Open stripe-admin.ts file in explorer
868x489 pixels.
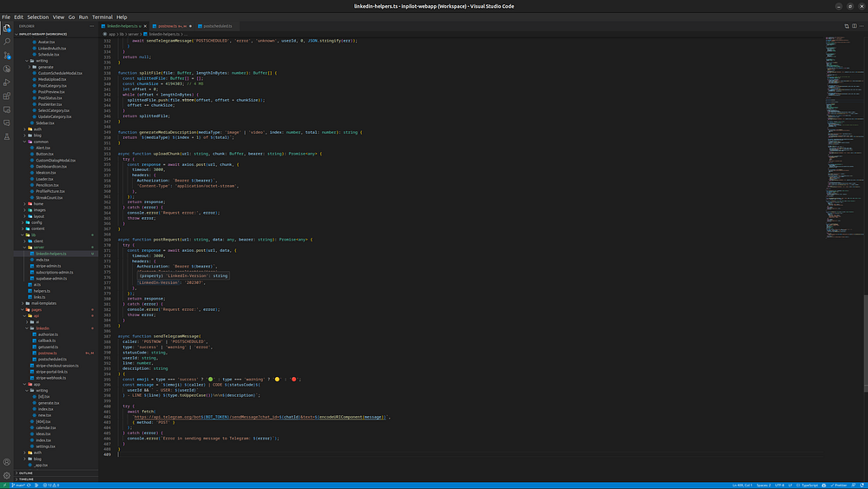pos(49,265)
